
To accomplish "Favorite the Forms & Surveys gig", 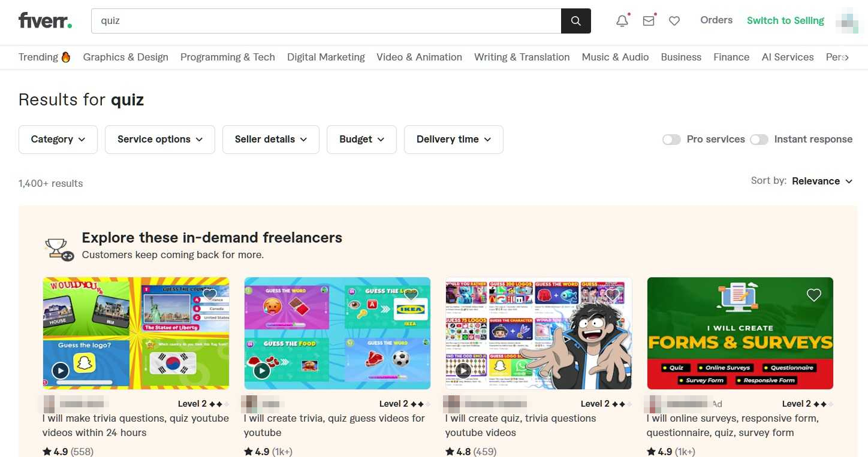I will click(x=813, y=295).
